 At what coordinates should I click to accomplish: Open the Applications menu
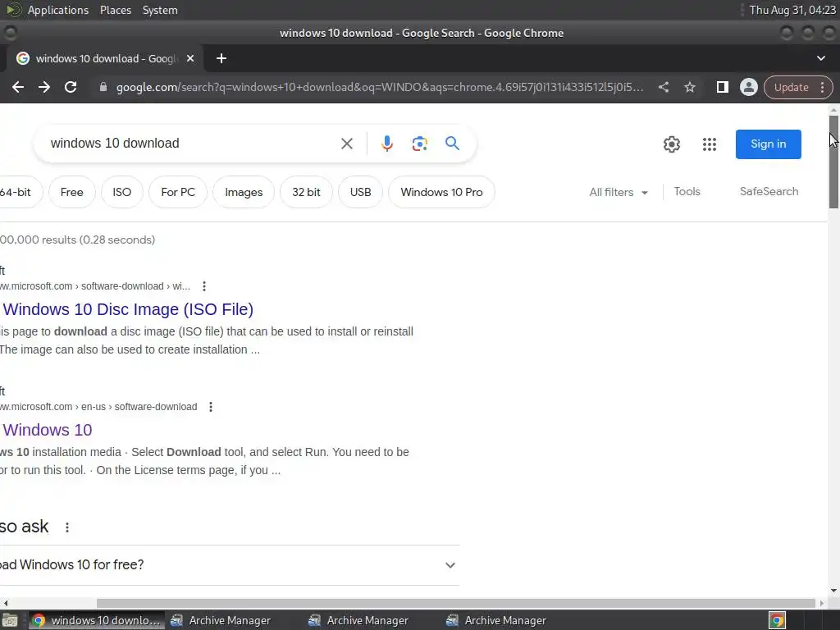(x=58, y=10)
